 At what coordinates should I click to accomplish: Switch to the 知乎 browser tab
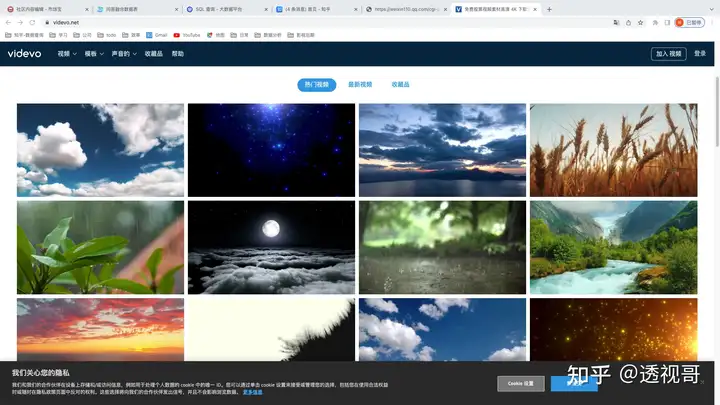(315, 9)
